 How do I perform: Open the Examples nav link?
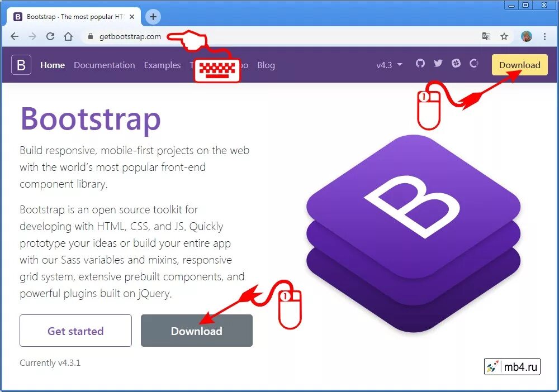(x=162, y=65)
